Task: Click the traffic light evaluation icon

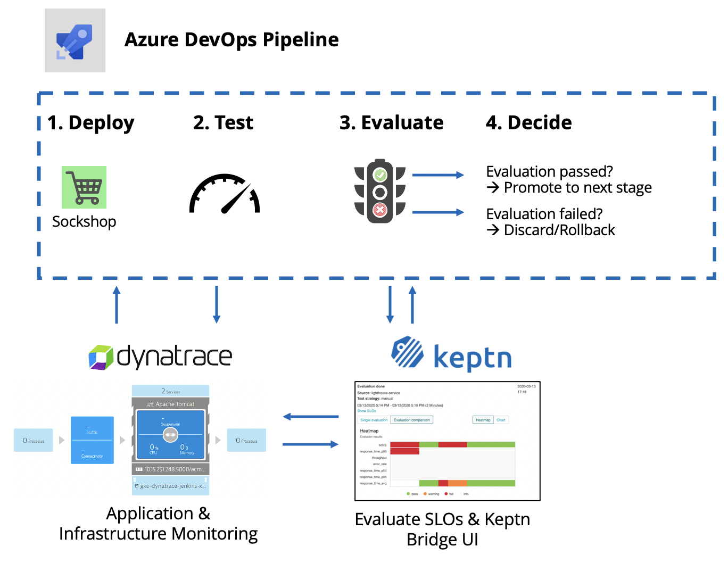Action: tap(380, 191)
